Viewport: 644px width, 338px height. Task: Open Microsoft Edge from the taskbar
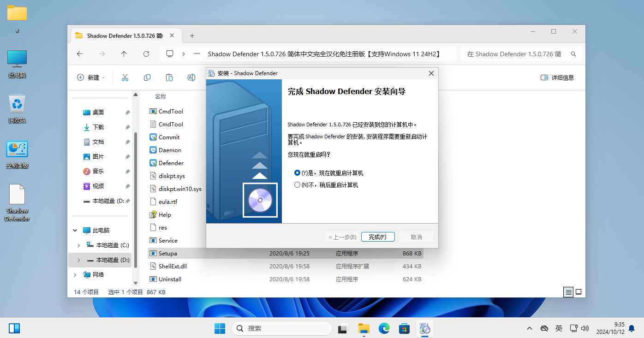point(384,328)
